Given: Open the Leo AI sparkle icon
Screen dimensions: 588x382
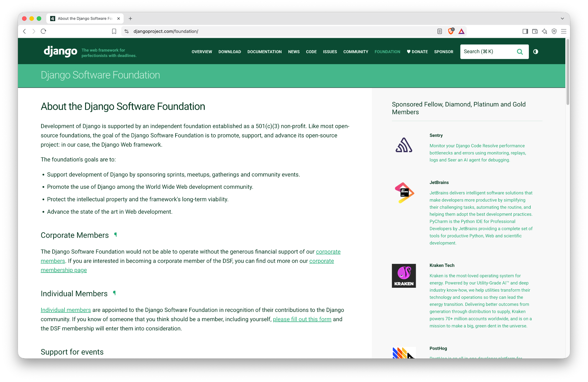Looking at the screenshot, I should point(544,31).
